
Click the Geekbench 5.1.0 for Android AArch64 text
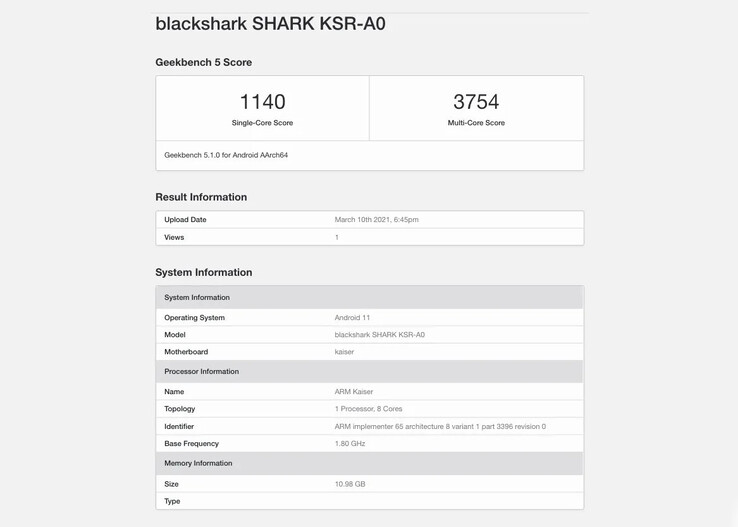(x=226, y=155)
